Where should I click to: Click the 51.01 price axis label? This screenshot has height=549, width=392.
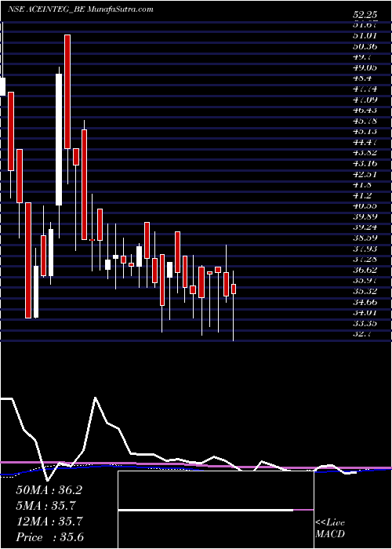click(365, 35)
